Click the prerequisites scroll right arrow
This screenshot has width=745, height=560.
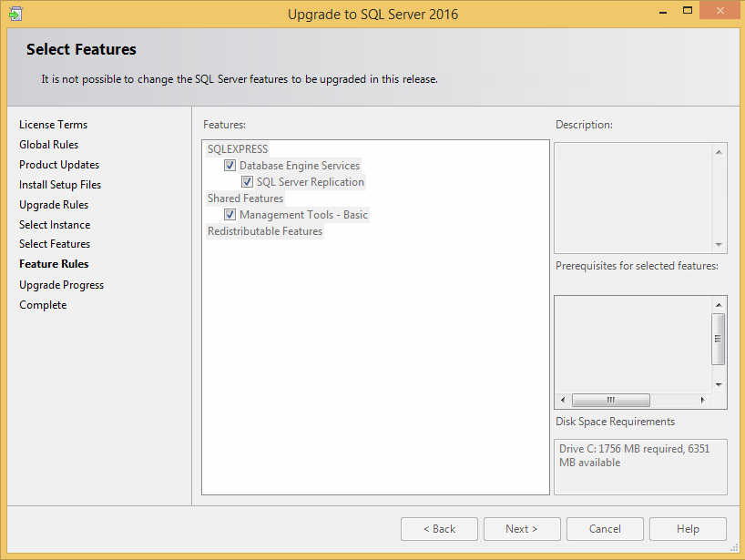[x=702, y=400]
